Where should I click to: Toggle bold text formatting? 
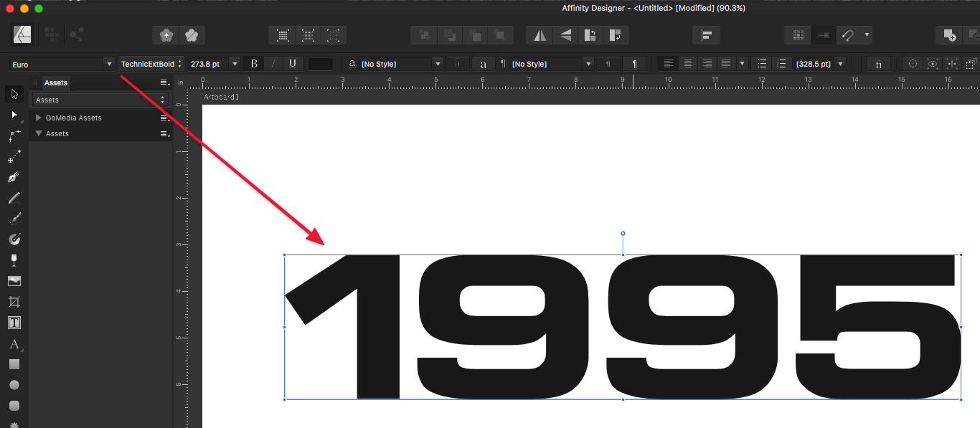click(x=254, y=64)
